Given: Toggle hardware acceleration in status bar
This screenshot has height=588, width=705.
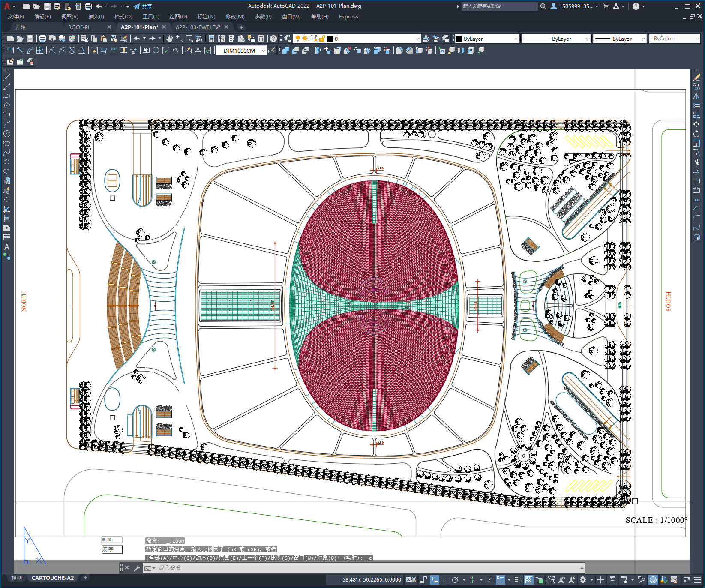Looking at the screenshot, I should coord(653,580).
